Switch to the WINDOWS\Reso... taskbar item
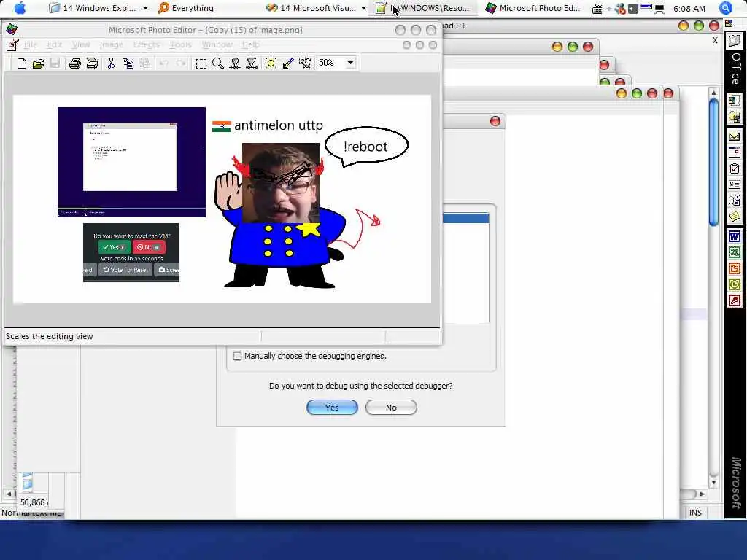 click(423, 8)
